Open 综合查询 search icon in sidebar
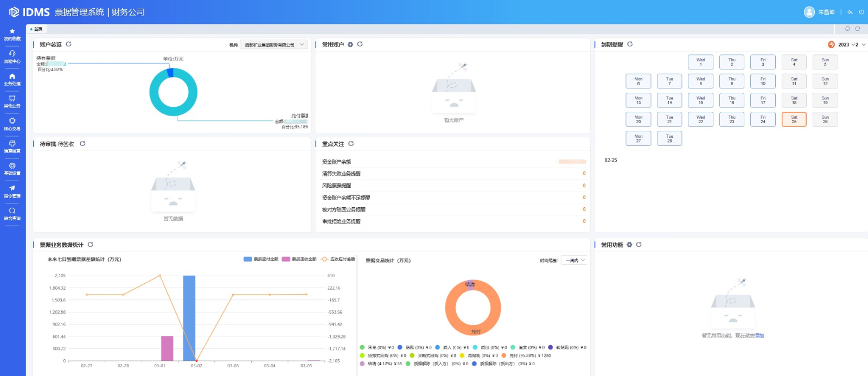Screen dimensions: 868x376 (12, 213)
